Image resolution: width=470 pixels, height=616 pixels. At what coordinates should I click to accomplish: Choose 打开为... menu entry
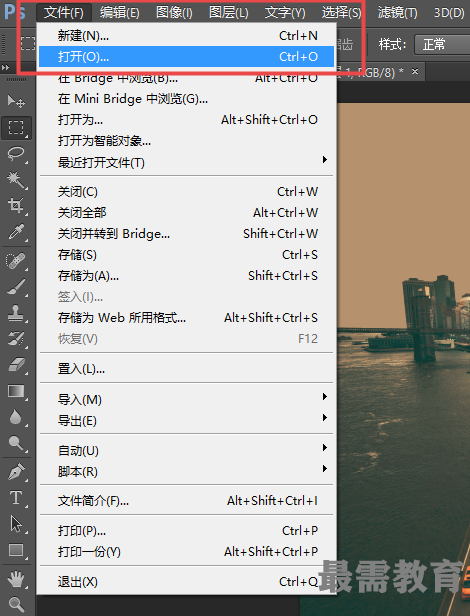click(185, 119)
